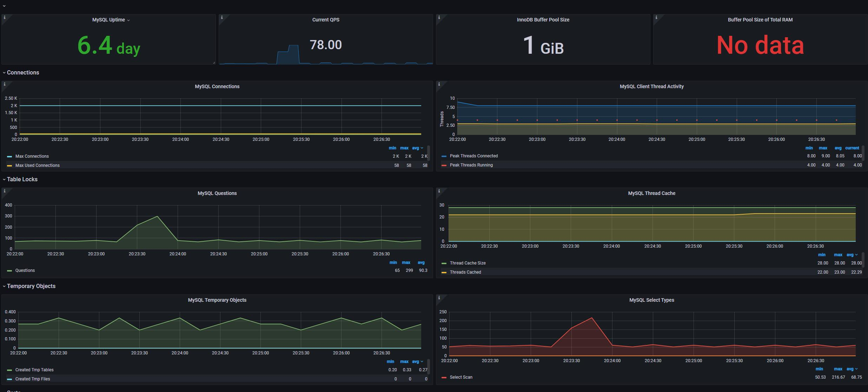
Task: Click info icon on Buffer Pool Size of Total RAM panel
Action: point(656,17)
